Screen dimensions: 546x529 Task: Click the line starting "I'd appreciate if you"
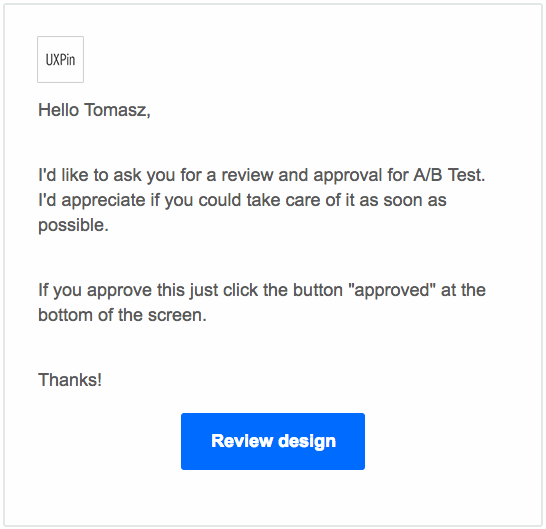coord(242,201)
